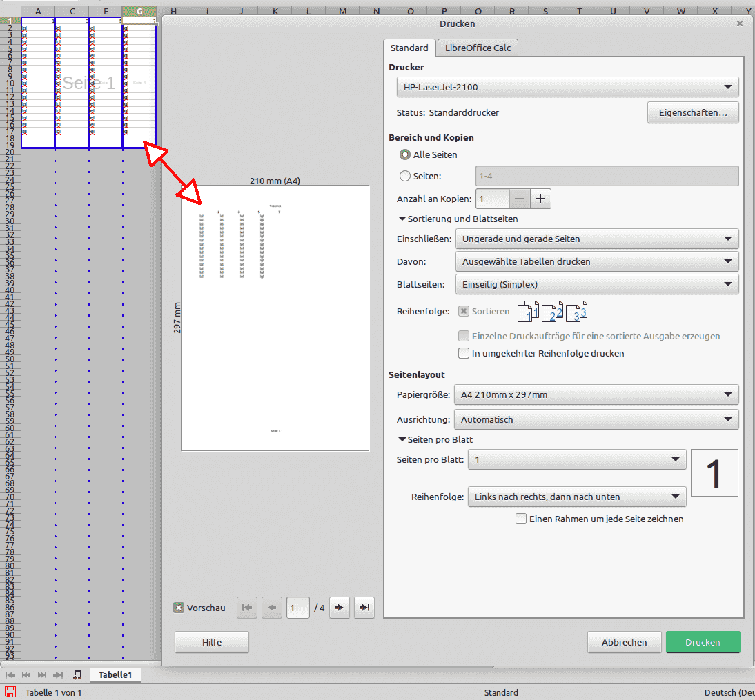Click the page range field showing 1-4
This screenshot has height=700, width=755.
pos(607,176)
